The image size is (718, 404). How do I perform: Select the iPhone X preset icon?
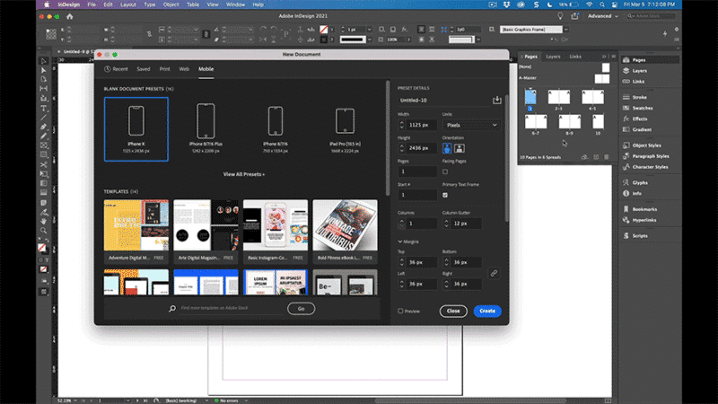136,122
